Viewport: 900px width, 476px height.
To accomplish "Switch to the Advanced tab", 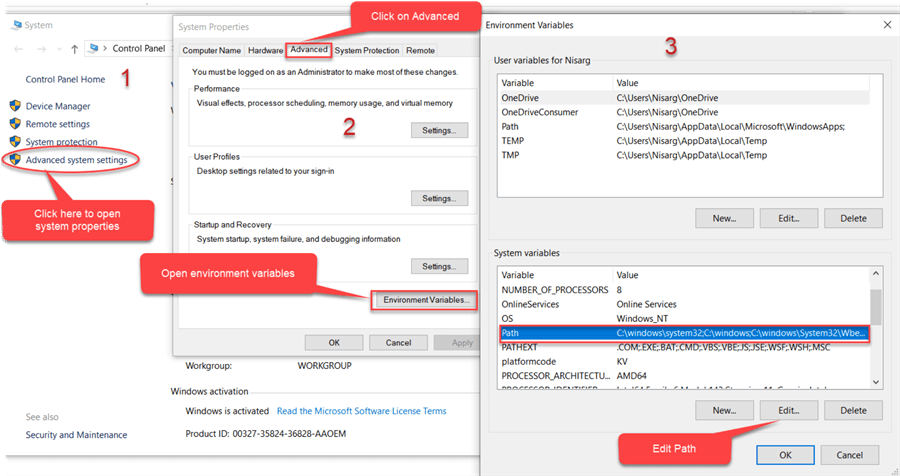I will (x=309, y=49).
